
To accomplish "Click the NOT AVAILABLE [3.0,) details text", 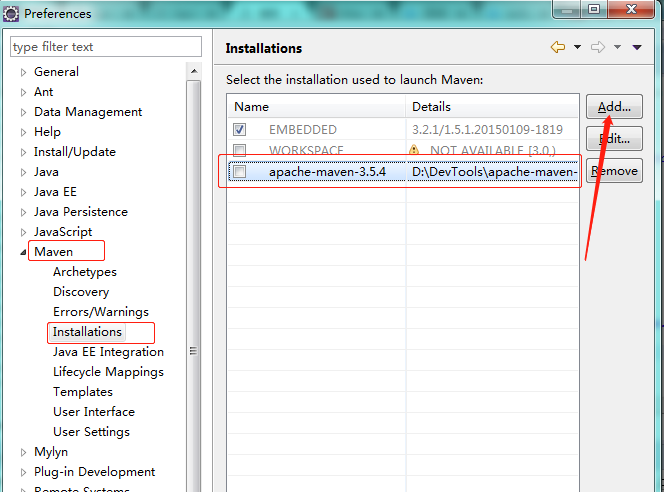I will pos(492,150).
